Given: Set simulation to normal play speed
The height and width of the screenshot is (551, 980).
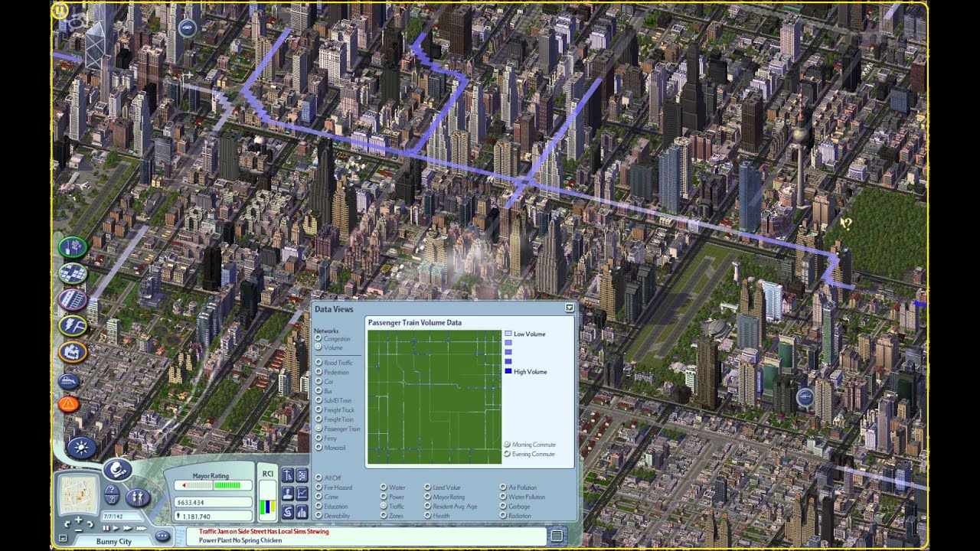Looking at the screenshot, I should (x=116, y=528).
